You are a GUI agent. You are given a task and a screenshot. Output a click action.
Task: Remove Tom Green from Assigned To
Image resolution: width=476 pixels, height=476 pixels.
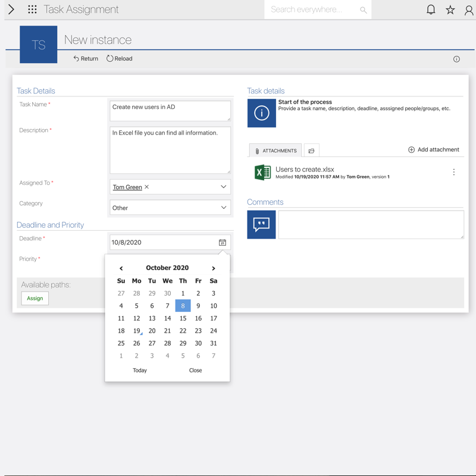(x=147, y=187)
